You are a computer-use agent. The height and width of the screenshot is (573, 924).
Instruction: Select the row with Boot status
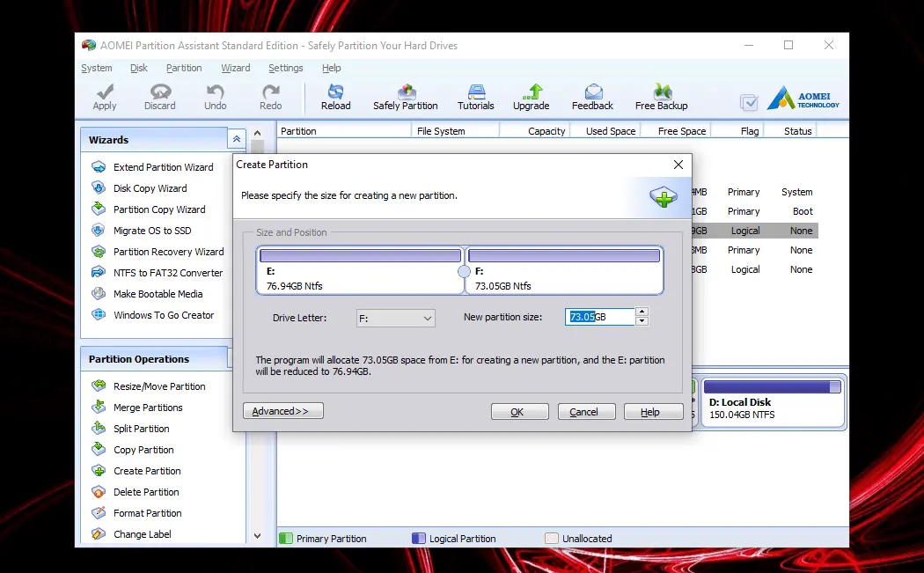tap(755, 211)
